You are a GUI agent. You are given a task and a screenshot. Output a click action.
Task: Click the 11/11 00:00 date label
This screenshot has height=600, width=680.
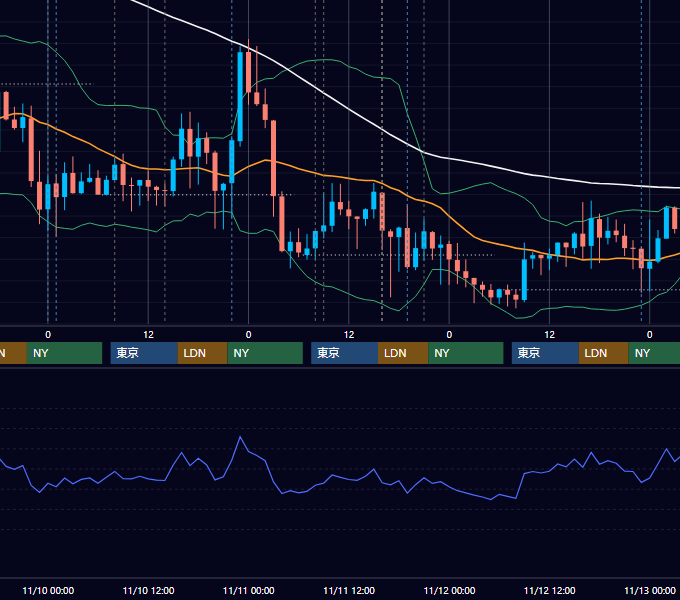tap(248, 590)
